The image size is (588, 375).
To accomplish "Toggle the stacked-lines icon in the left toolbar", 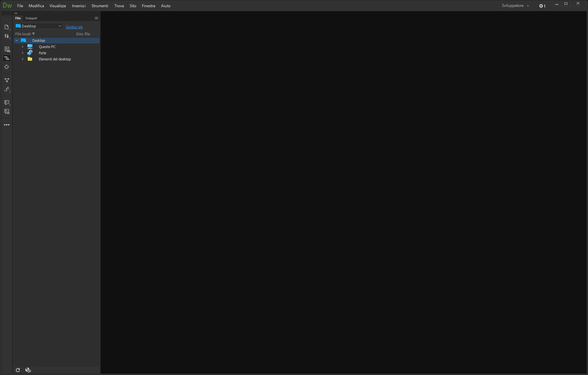I will pyautogui.click(x=7, y=58).
